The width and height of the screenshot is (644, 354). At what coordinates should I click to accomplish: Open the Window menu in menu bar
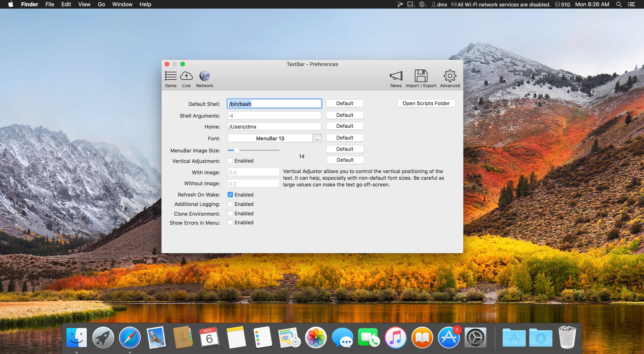(122, 4)
